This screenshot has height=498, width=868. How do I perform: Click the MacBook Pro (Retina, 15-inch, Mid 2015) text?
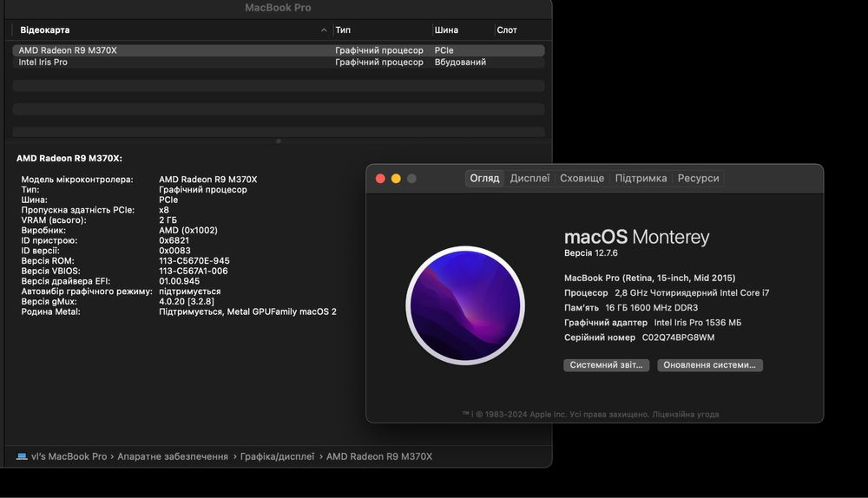[x=650, y=278]
